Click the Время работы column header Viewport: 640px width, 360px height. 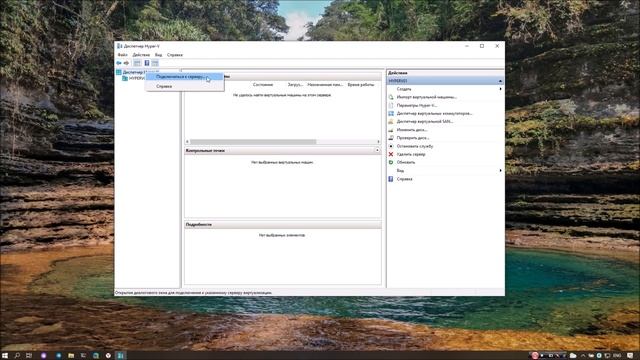[361, 84]
